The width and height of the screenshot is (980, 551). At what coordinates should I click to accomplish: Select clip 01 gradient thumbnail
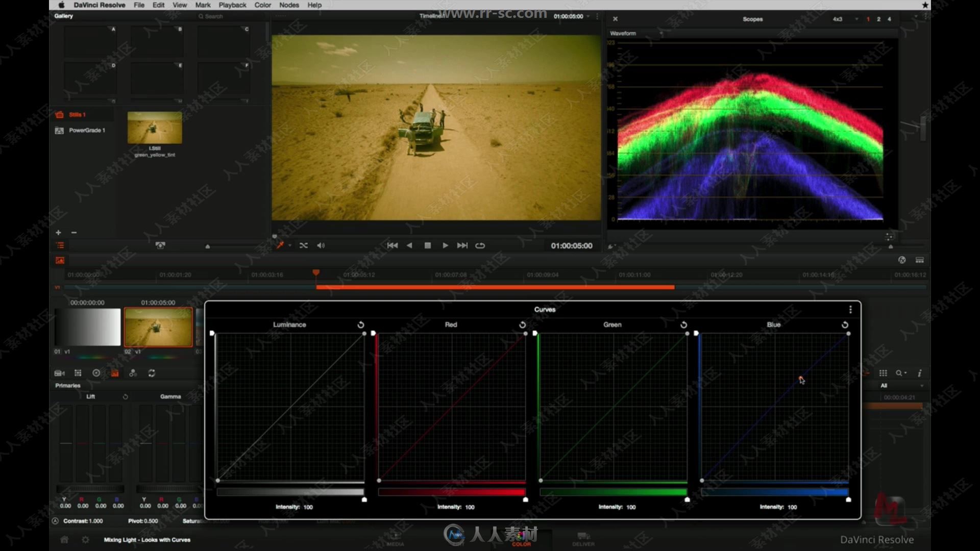(x=88, y=327)
